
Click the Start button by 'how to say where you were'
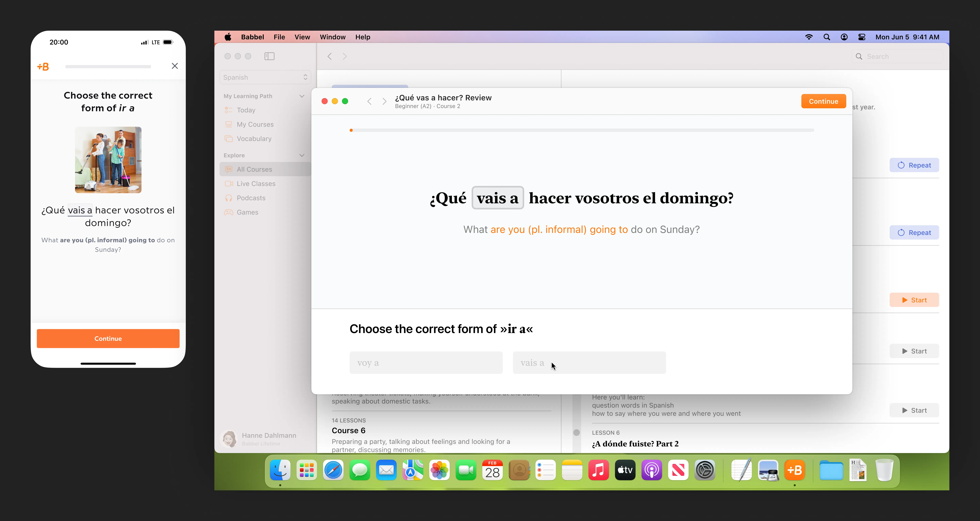(x=914, y=410)
